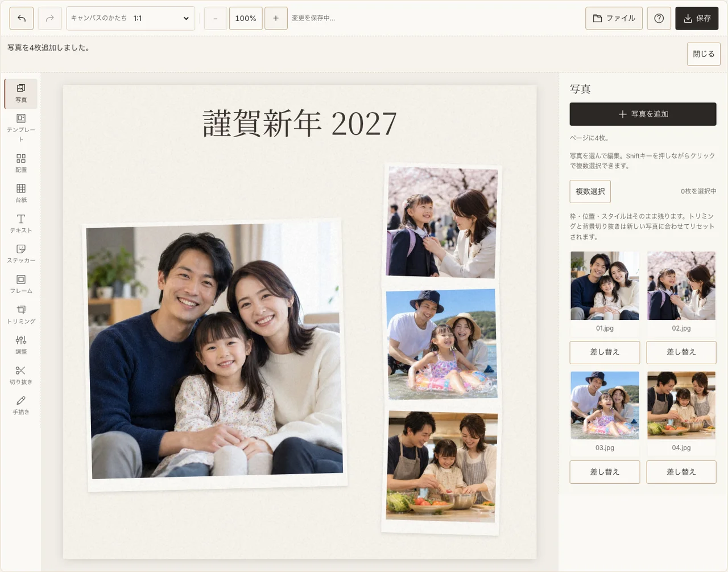Click the undo arrow button
Screen dimensions: 728x572
tap(22, 18)
